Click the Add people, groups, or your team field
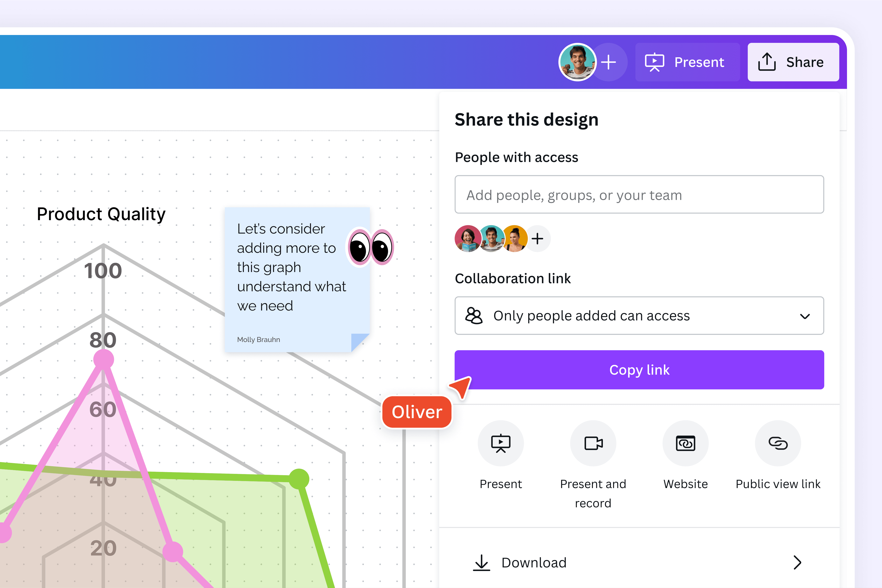The height and width of the screenshot is (588, 882). [x=639, y=195]
